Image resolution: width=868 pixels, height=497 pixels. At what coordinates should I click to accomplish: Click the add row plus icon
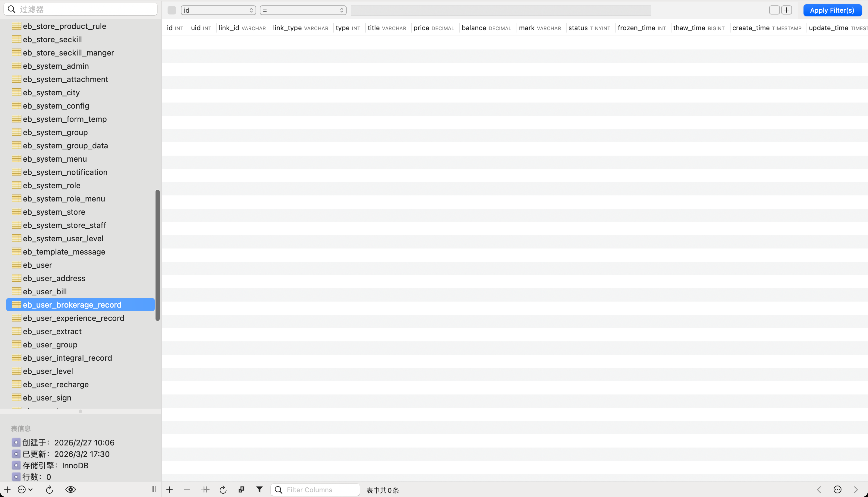tap(169, 489)
